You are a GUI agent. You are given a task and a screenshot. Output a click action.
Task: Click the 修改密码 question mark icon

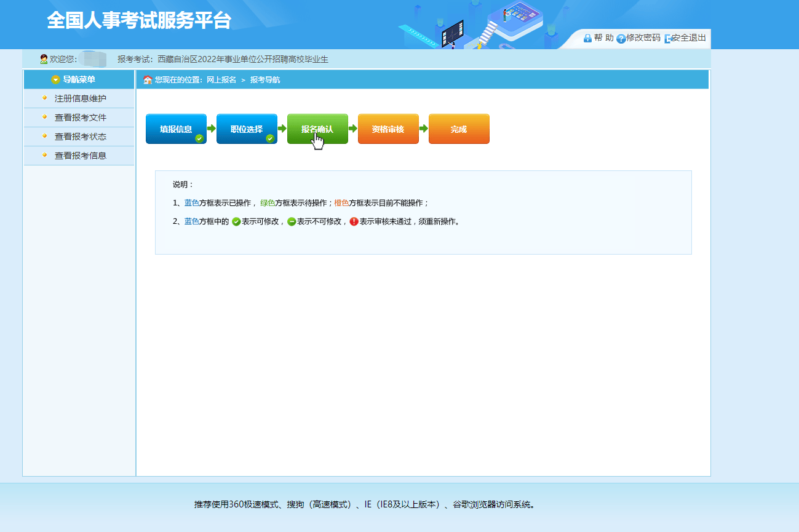pyautogui.click(x=621, y=39)
